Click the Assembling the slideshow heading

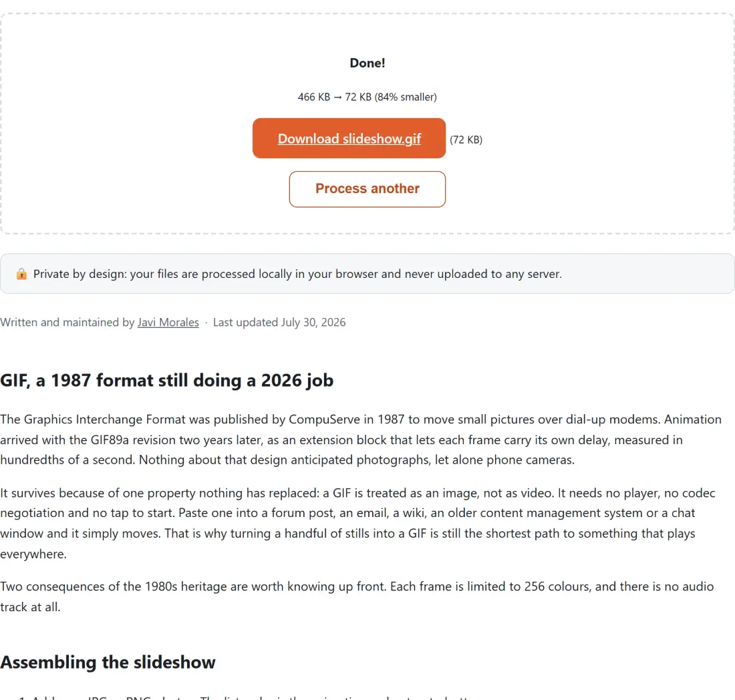108,662
